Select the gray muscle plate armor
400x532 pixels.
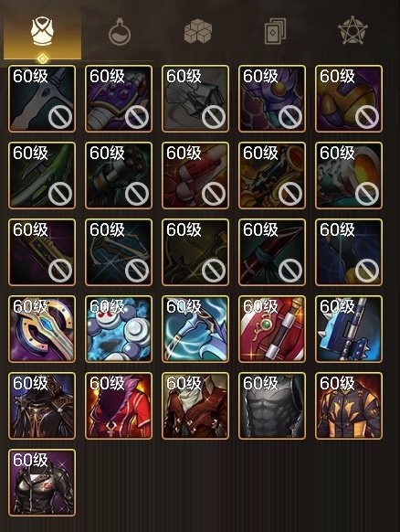pyautogui.click(x=272, y=406)
